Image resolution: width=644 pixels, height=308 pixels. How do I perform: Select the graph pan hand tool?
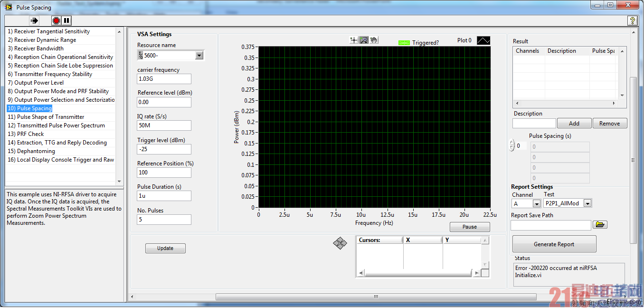coord(374,40)
